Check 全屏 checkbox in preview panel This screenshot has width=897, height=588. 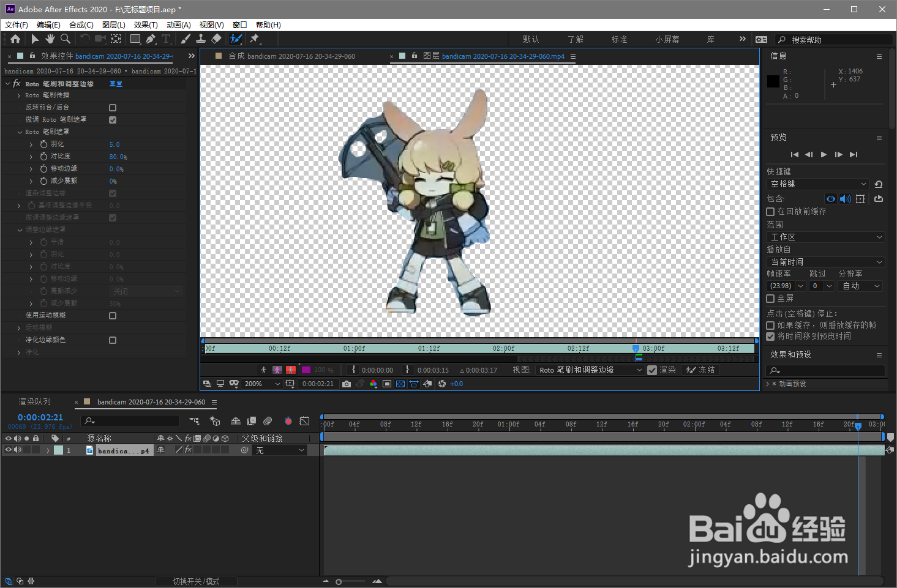pyautogui.click(x=771, y=299)
